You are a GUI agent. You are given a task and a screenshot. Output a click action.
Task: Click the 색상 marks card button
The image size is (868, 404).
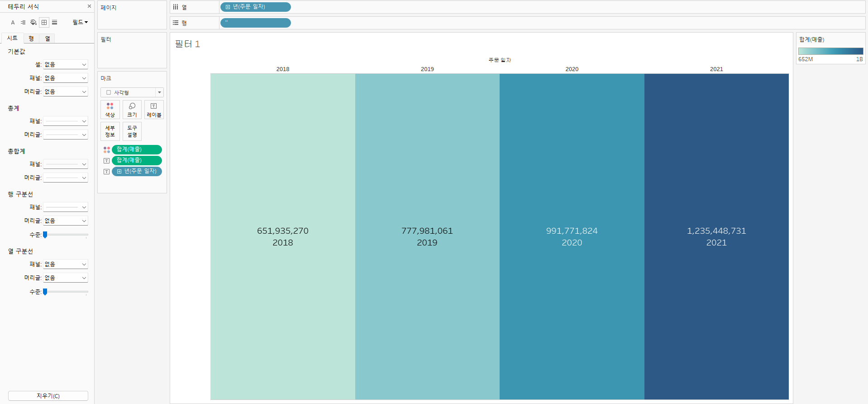110,110
